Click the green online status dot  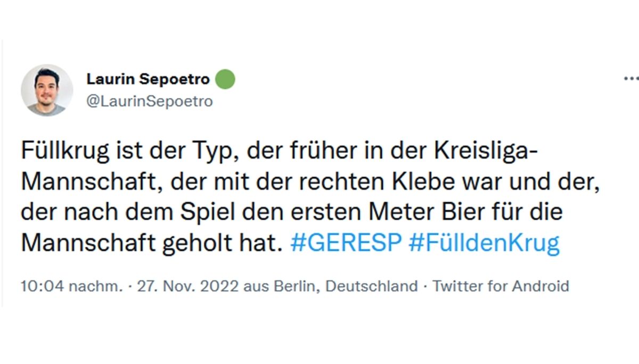tap(225, 78)
